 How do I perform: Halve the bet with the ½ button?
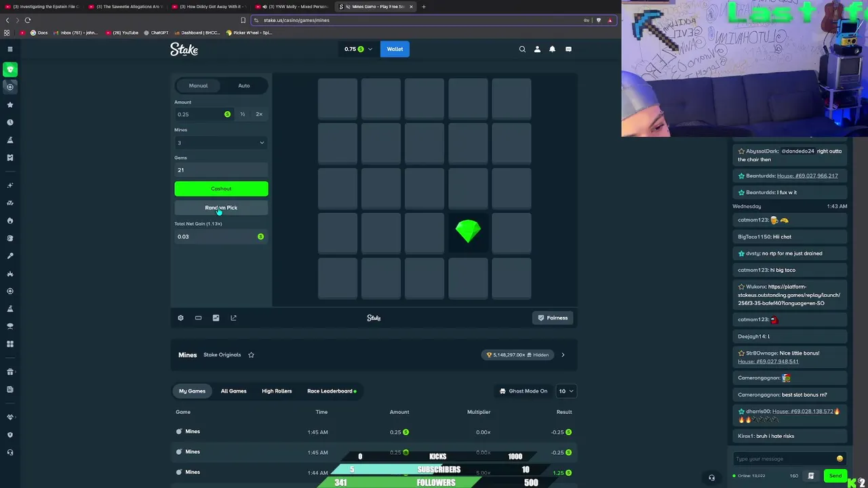click(242, 114)
